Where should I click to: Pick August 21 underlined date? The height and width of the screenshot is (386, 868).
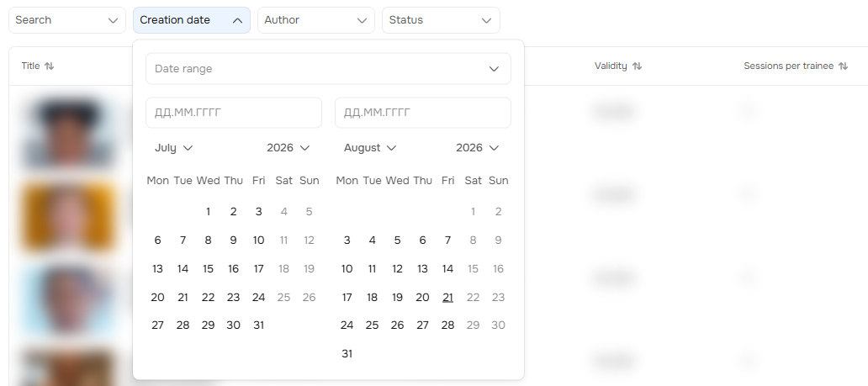coord(447,298)
